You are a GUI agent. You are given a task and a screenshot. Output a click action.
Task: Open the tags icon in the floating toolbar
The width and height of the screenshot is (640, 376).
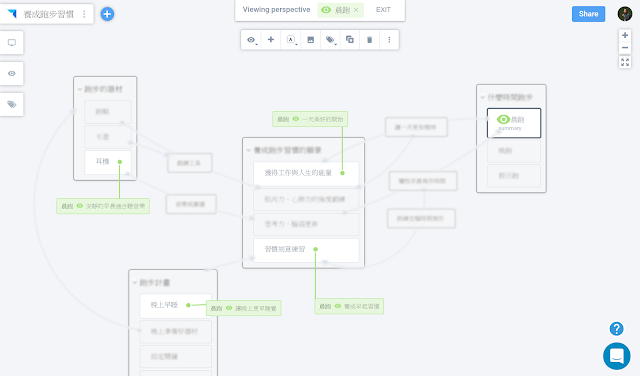click(x=330, y=40)
